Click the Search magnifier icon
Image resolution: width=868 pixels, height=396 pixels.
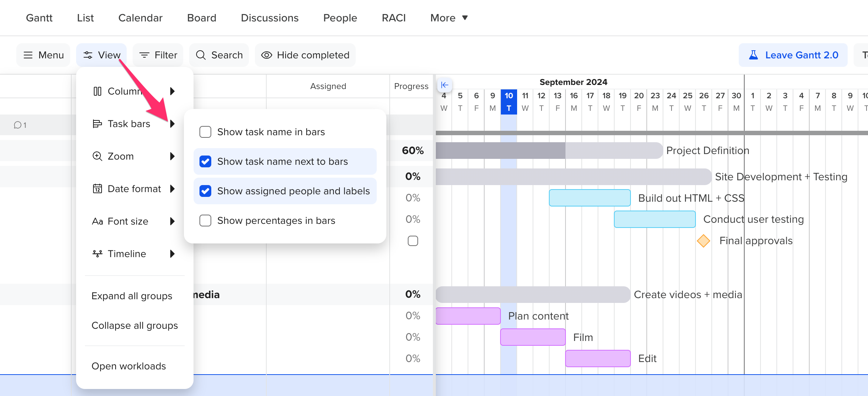click(x=201, y=55)
